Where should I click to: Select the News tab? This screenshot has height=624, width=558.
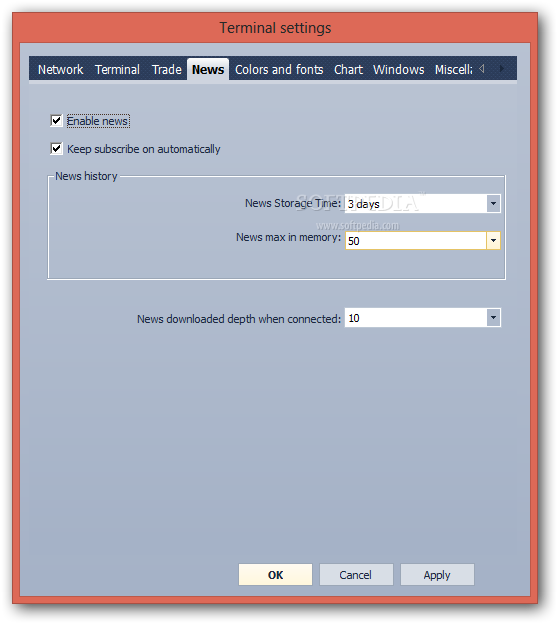pos(208,70)
